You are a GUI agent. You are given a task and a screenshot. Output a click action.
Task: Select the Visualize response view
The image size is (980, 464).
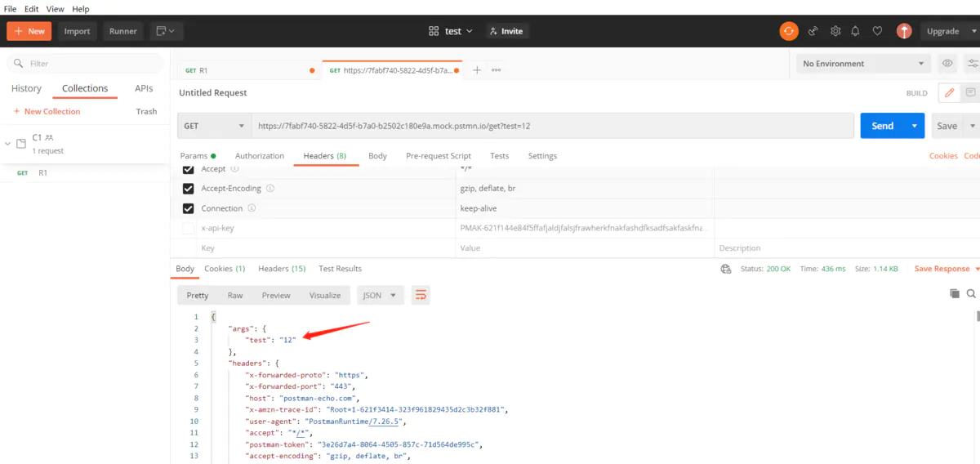pyautogui.click(x=325, y=295)
